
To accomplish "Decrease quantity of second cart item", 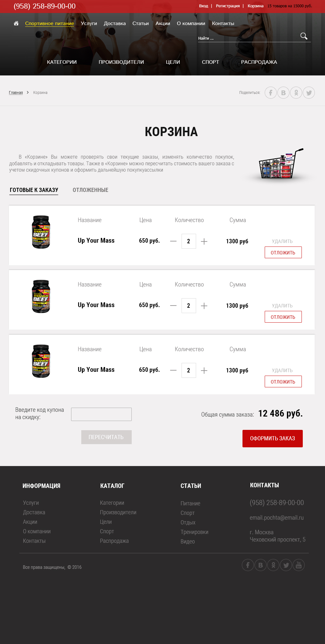I will coord(173,306).
